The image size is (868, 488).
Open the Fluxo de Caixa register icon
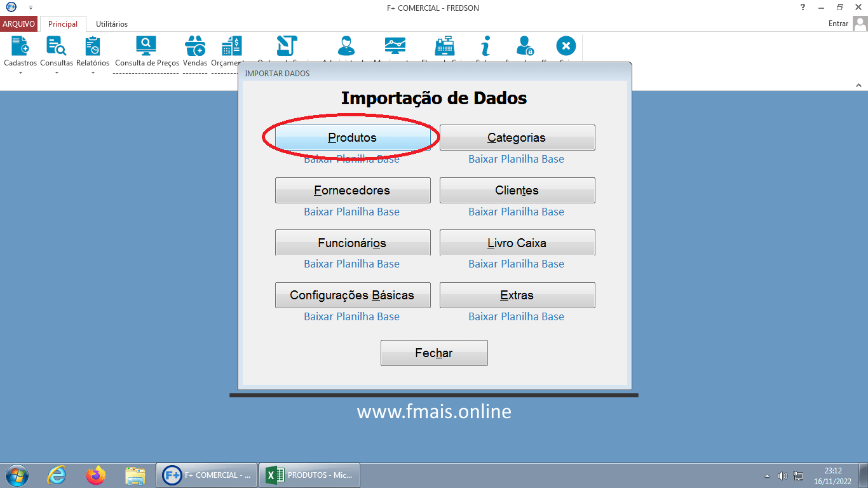point(445,46)
